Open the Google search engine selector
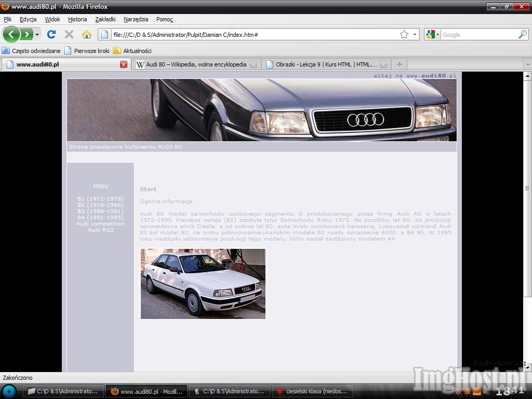Screen dimensions: 532x399 point(433,35)
